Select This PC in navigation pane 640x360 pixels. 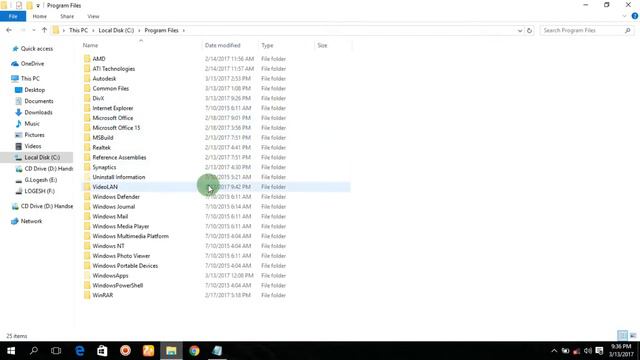click(x=30, y=78)
